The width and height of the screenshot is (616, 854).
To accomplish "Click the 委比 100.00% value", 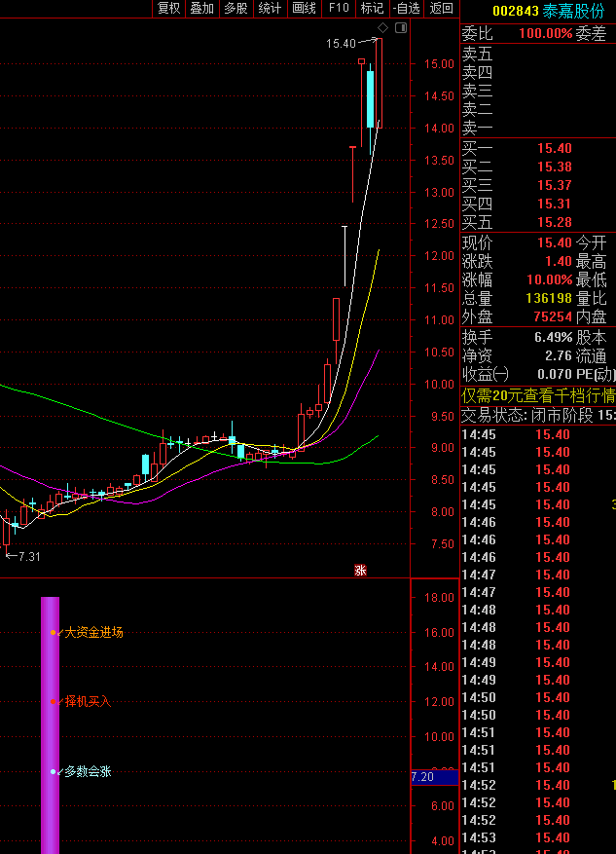I will click(545, 33).
